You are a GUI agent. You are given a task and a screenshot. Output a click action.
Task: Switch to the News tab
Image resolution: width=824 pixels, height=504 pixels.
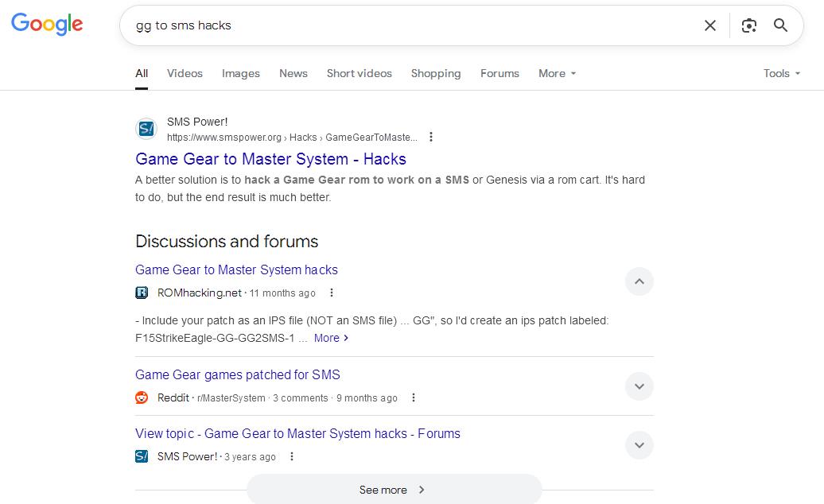pos(293,73)
